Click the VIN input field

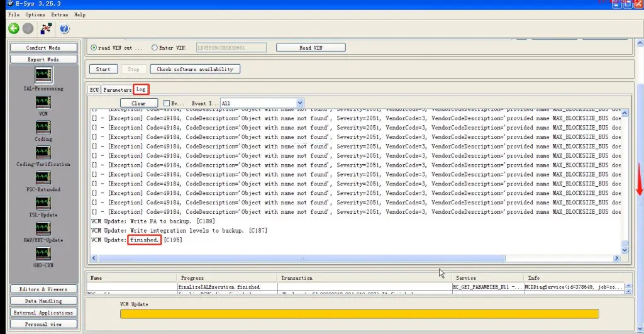tap(231, 48)
